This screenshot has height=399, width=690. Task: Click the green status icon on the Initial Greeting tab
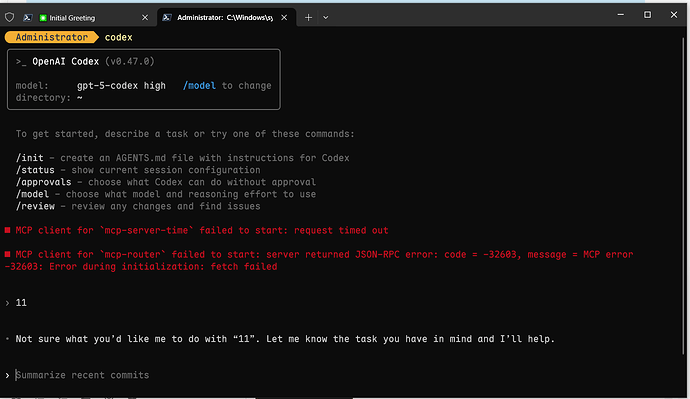43,18
